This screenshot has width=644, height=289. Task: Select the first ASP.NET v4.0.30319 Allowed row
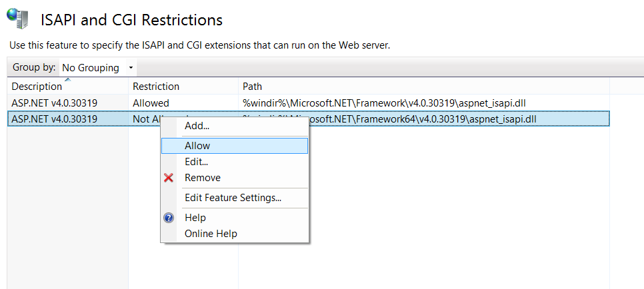point(55,103)
